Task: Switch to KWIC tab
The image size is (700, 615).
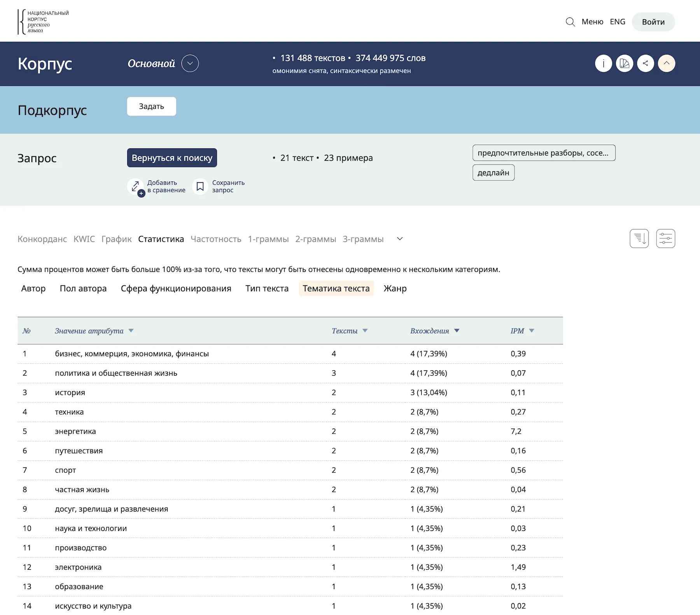Action: click(x=84, y=239)
